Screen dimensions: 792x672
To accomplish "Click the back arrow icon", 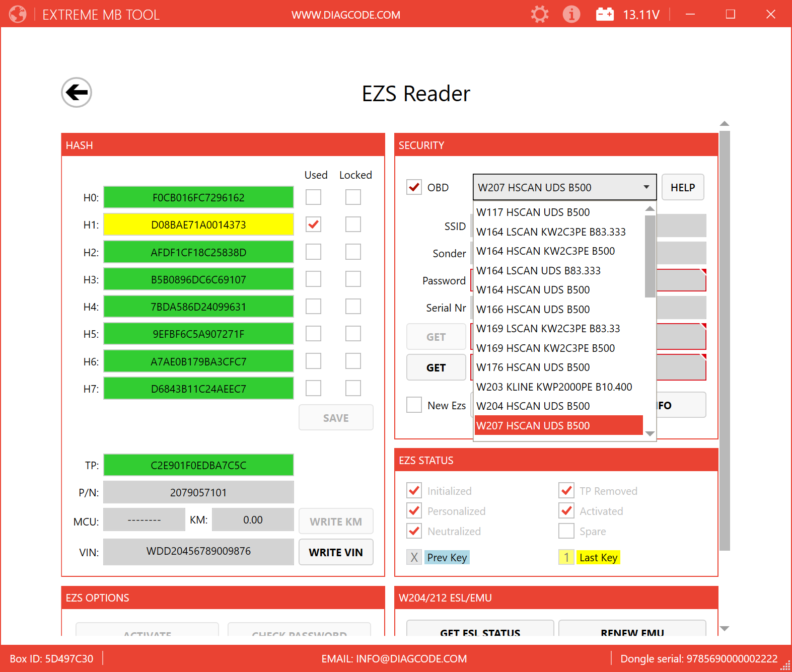I will 77,93.
